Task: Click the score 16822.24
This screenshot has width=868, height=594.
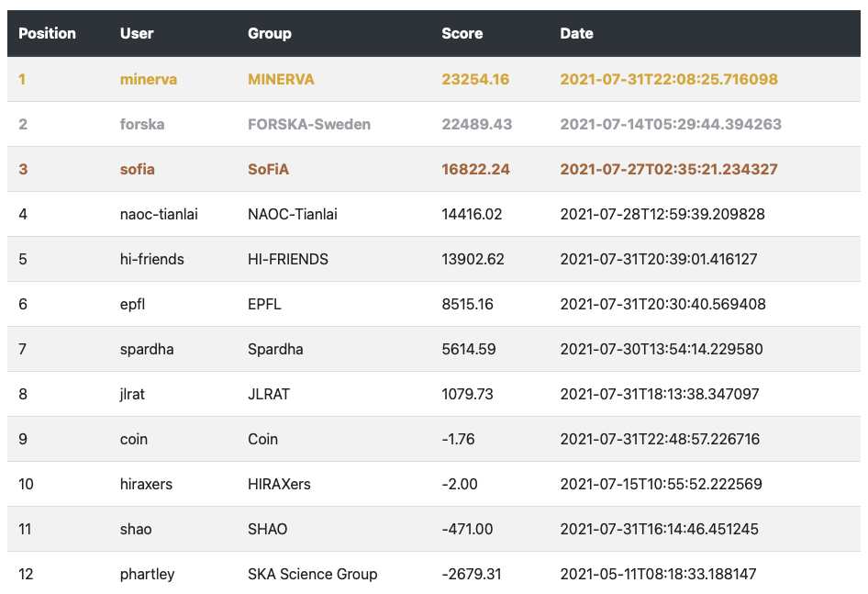Action: coord(475,169)
